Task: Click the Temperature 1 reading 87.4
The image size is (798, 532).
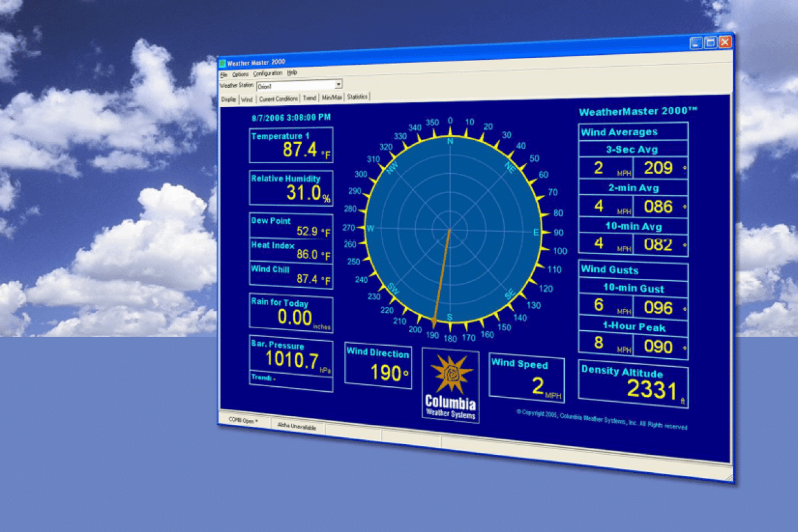Action: pos(301,150)
